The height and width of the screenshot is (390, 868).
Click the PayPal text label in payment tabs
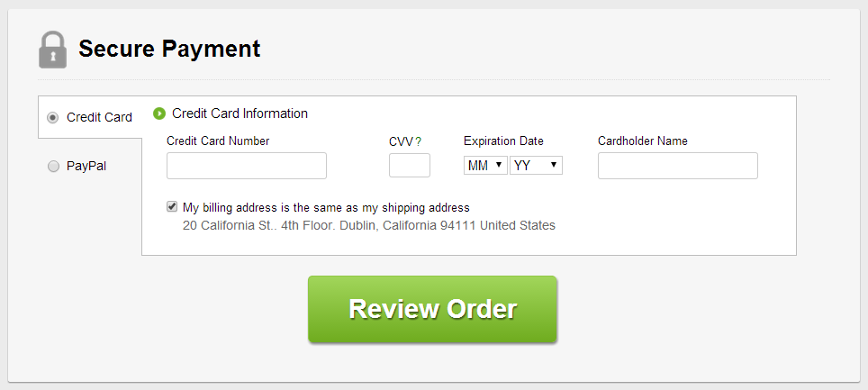point(86,167)
